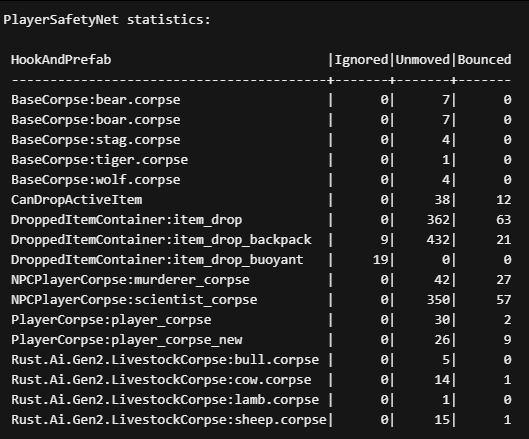Viewport: 529px width, 439px height.
Task: Click the Bounced column header
Action: coord(484,60)
